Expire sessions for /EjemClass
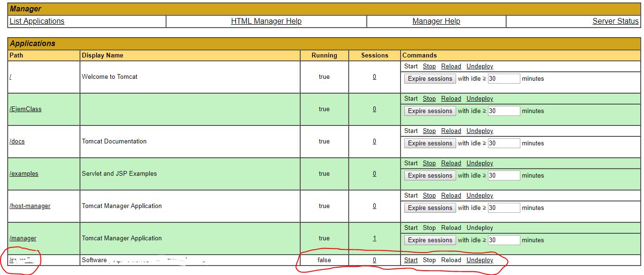The image size is (644, 275). click(x=430, y=111)
